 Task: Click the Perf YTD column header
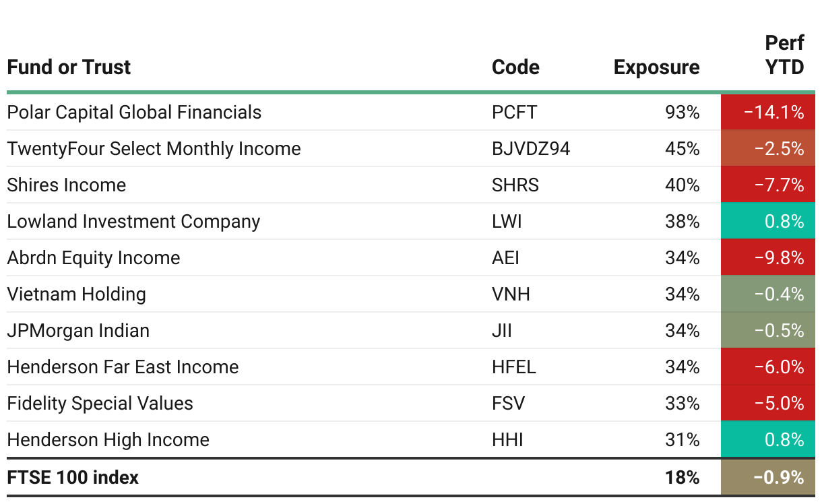(x=784, y=55)
